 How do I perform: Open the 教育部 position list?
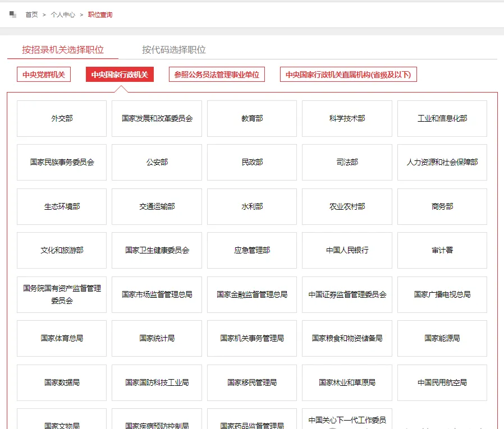click(x=251, y=118)
